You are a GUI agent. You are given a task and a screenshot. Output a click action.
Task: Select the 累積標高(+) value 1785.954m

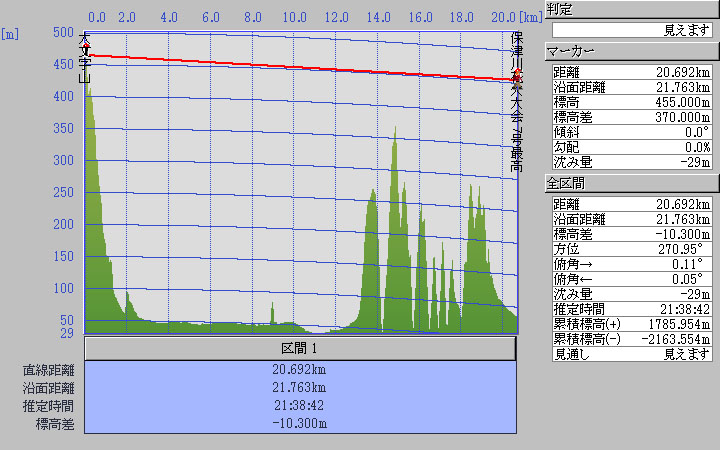pos(672,323)
